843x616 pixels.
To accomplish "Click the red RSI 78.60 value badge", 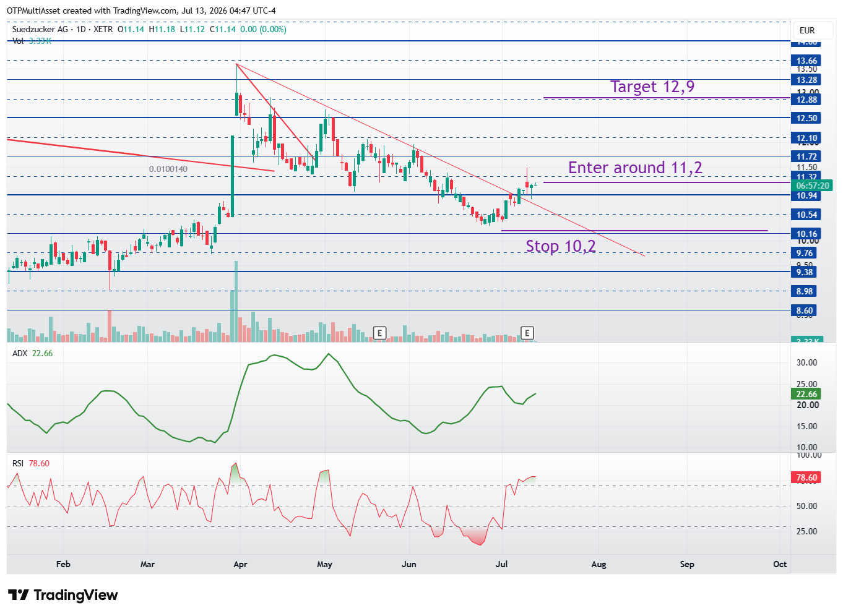I will pyautogui.click(x=806, y=477).
